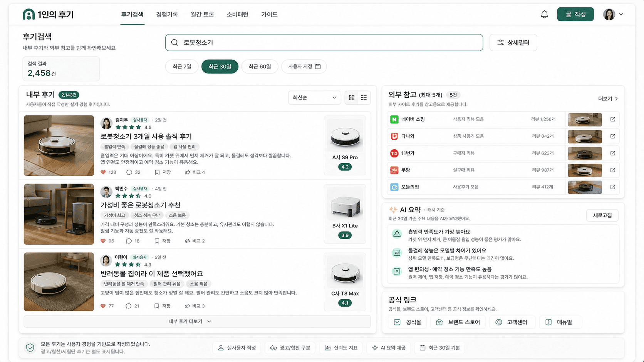The image size is (644, 362).
Task: Open the 소비패턴 tab
Action: coord(237,15)
